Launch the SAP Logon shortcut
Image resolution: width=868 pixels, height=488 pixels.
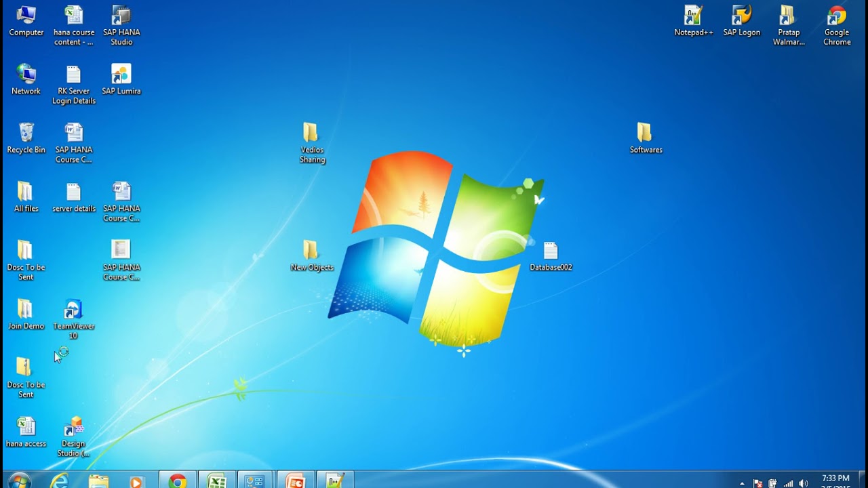(741, 21)
